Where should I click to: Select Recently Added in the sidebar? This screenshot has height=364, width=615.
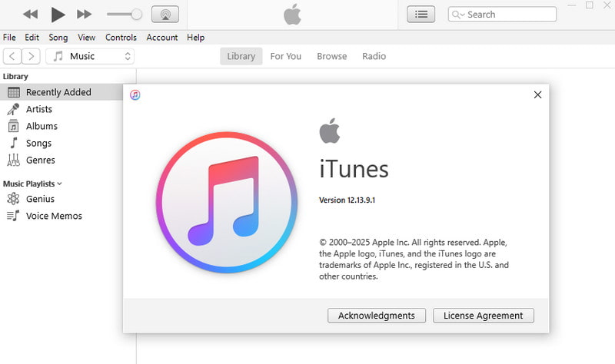point(61,92)
